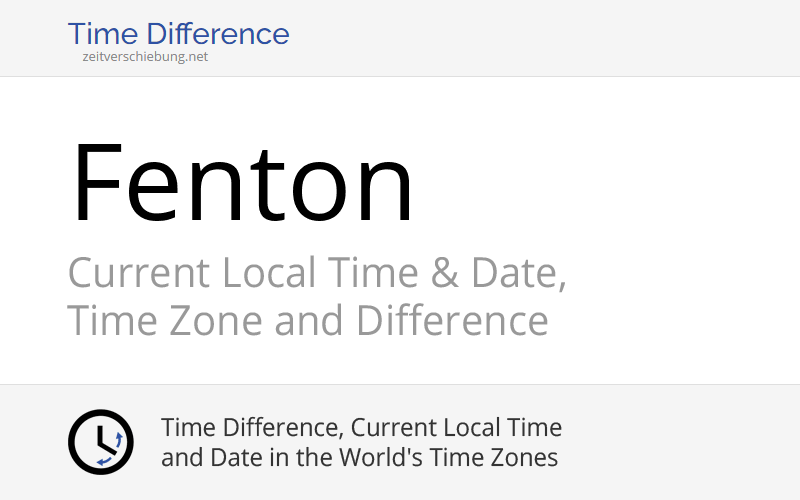
Task: Click the large Fenton heading
Action: coord(242,185)
